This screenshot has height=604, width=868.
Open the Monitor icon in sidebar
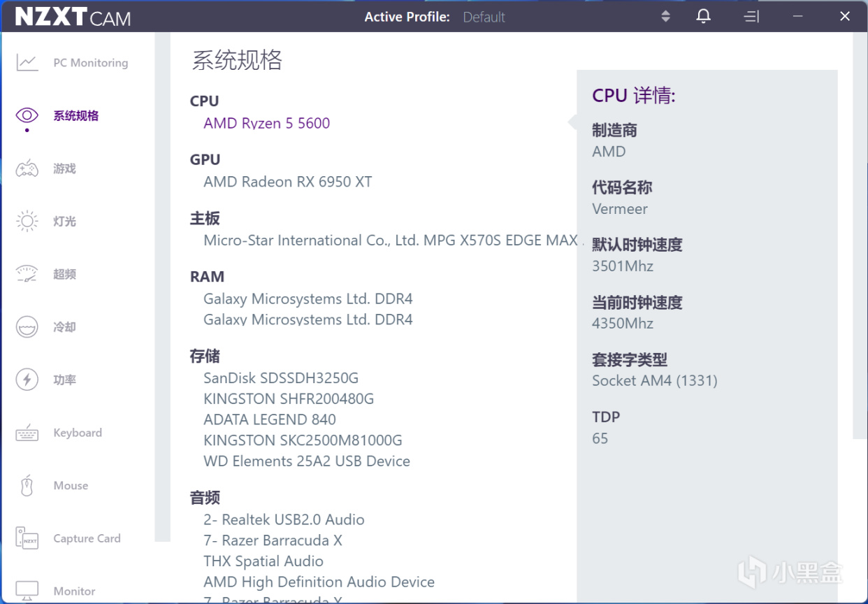click(x=27, y=591)
